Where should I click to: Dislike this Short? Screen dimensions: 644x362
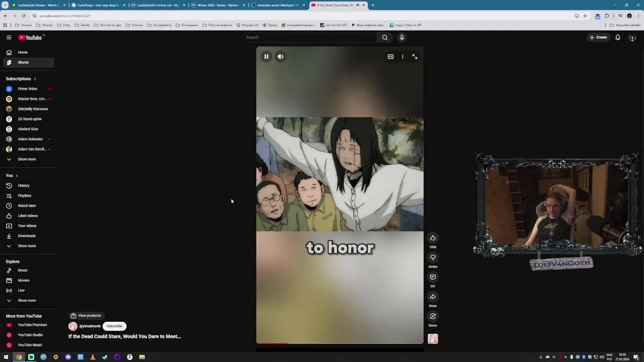pyautogui.click(x=433, y=257)
